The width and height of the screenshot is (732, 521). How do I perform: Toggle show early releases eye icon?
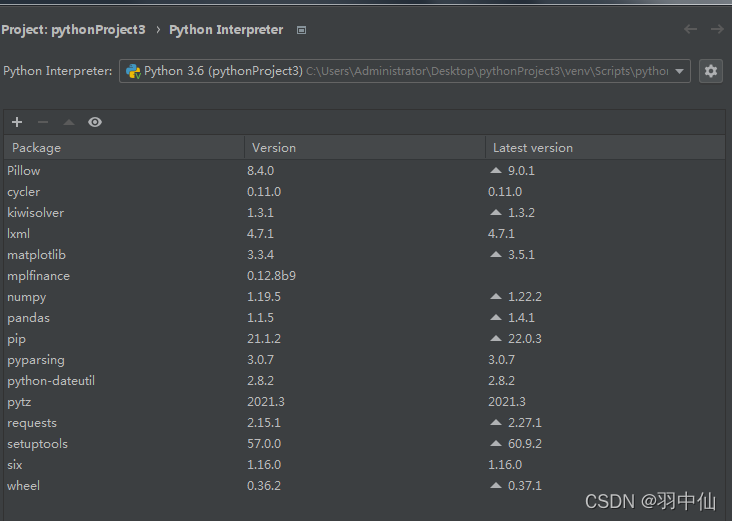95,122
